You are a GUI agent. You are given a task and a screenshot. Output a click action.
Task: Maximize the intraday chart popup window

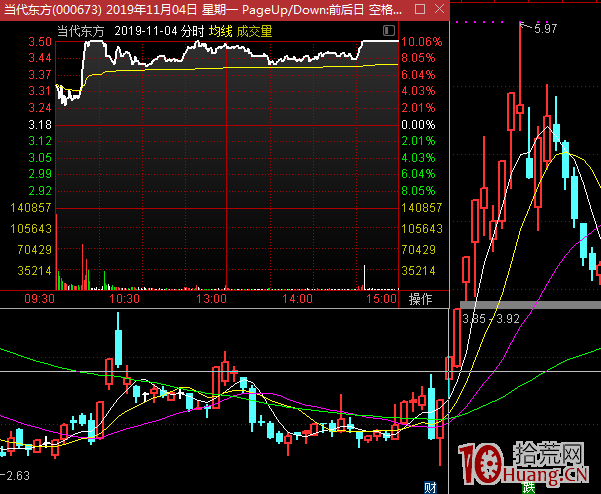[420, 9]
